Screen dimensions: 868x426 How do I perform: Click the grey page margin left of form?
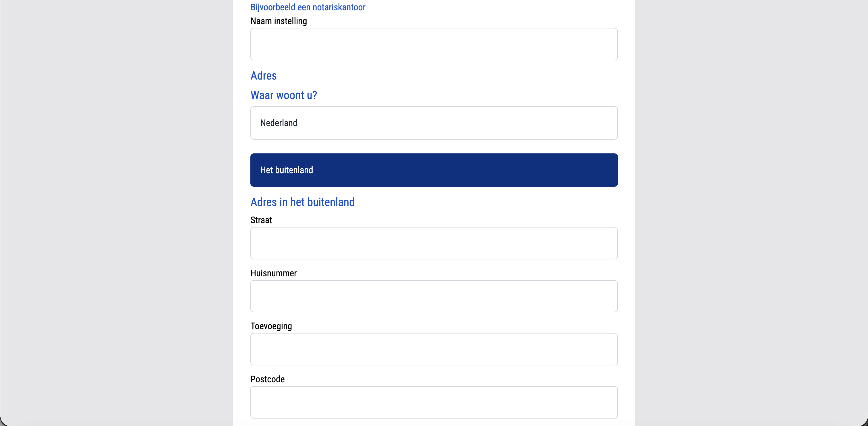click(x=116, y=213)
